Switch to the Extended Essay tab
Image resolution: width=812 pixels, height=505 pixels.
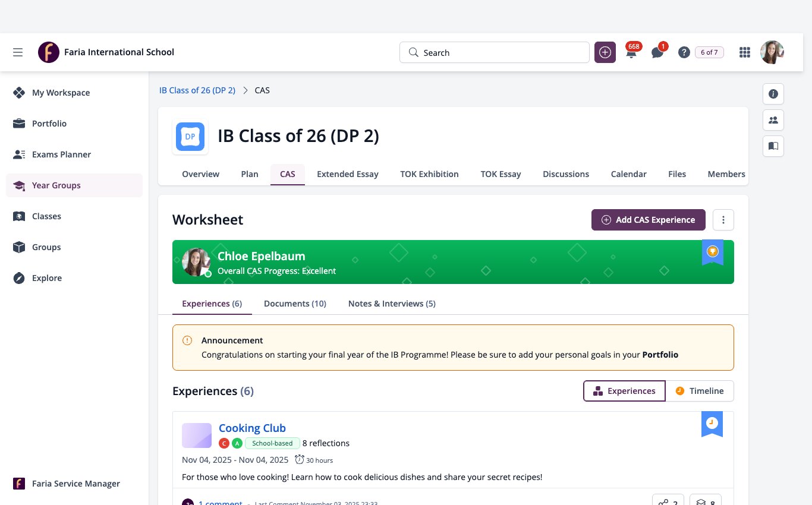pos(348,174)
